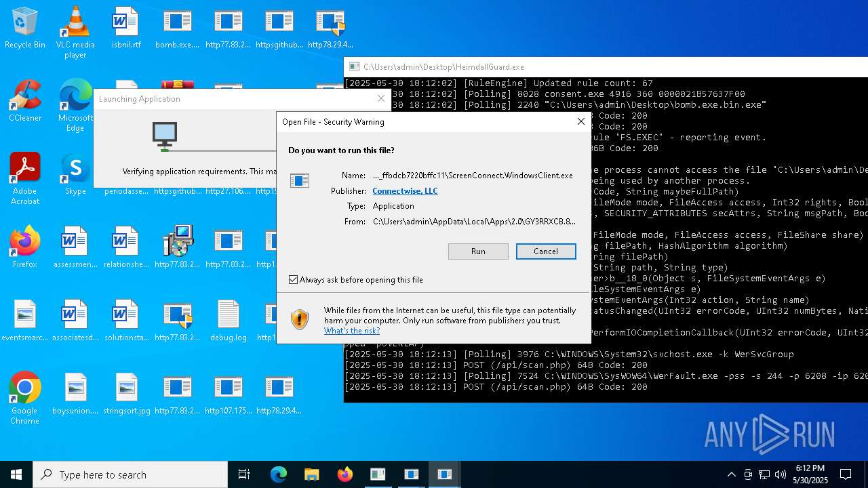Open the What's the risk? link
The height and width of the screenshot is (488, 868).
pyautogui.click(x=351, y=331)
